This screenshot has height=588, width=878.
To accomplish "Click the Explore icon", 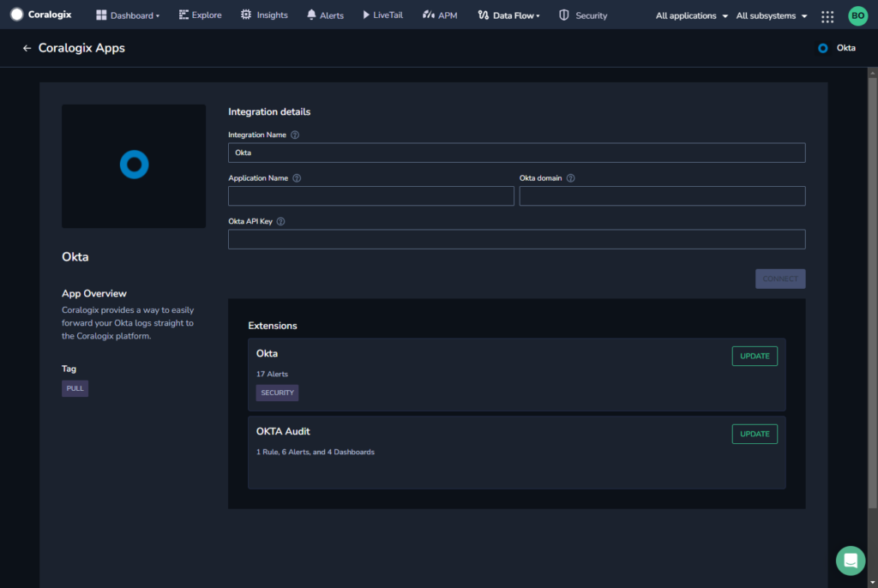I will [x=183, y=15].
